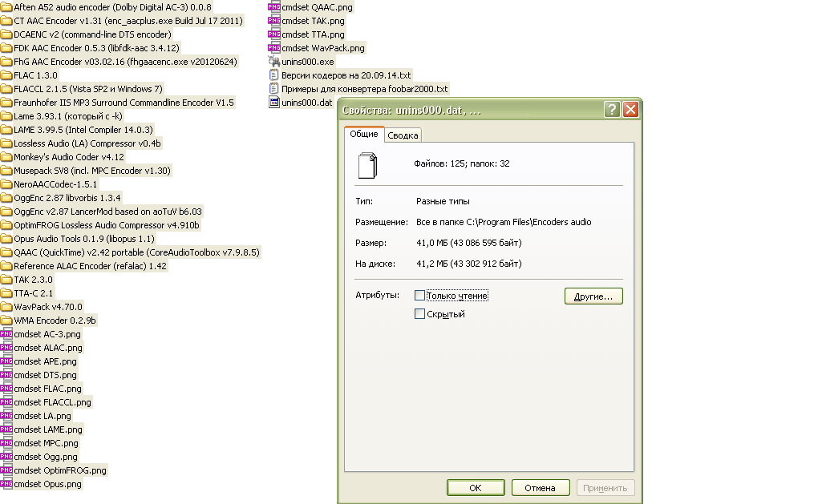The image size is (818, 504).
Task: Select the OptimFROG Lossless Audio Compressor folder icon
Action: [6, 225]
